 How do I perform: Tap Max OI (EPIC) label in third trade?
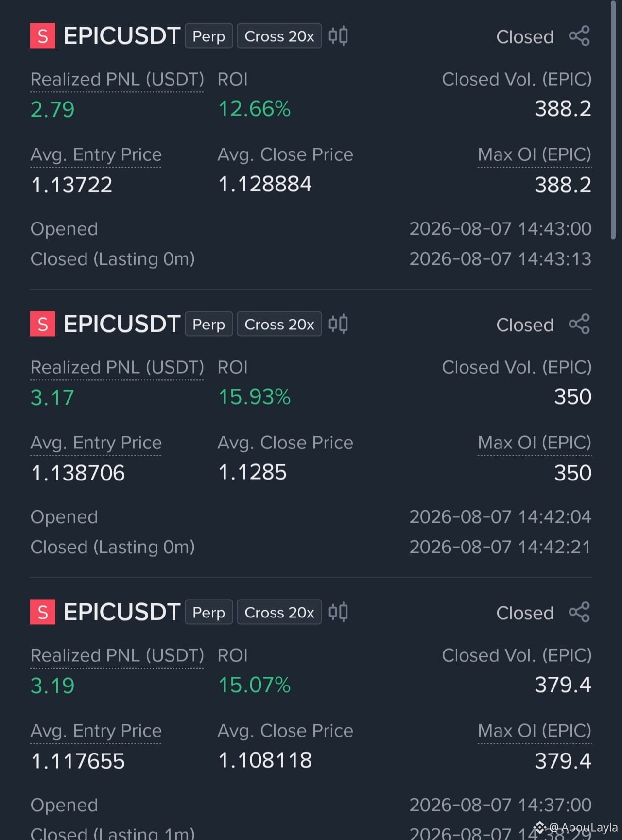click(x=535, y=731)
